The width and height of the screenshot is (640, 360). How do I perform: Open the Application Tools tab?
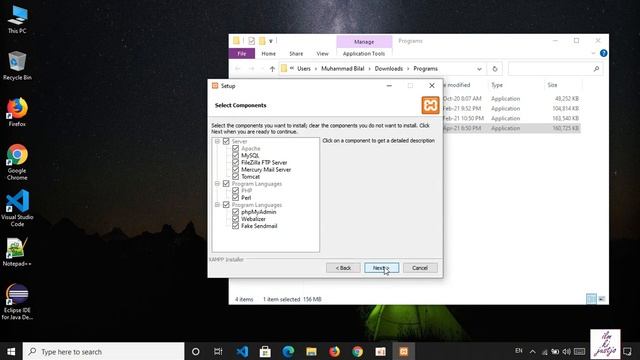point(364,53)
